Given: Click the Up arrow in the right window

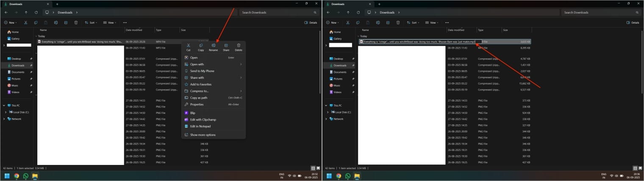Looking at the screenshot, I should tap(348, 12).
